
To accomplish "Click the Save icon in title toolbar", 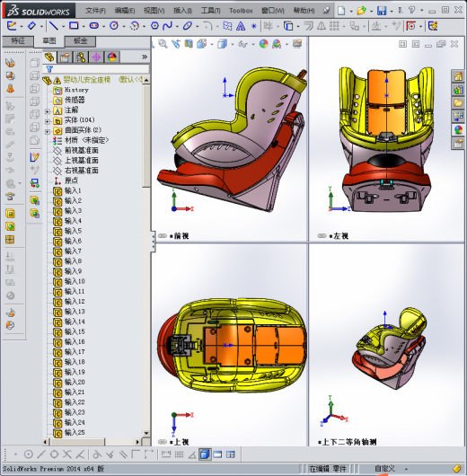I will tap(382, 11).
